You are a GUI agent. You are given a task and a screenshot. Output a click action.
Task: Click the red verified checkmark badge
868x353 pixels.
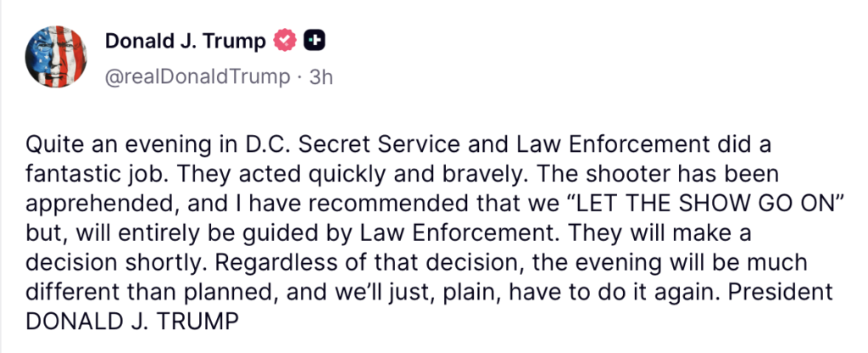point(286,40)
